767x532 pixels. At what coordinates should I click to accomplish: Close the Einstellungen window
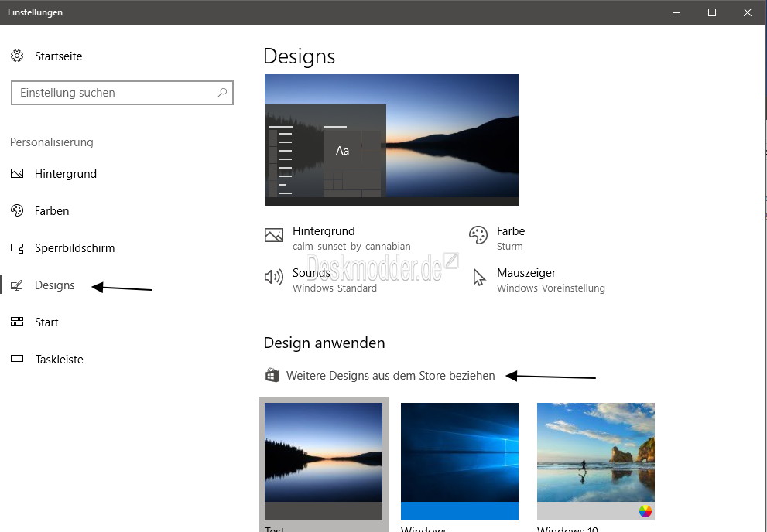pos(748,12)
